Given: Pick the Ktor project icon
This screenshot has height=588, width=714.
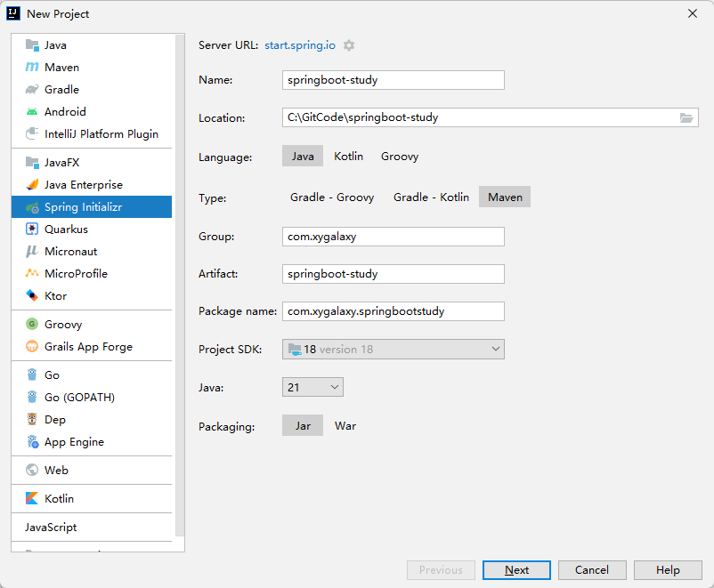Looking at the screenshot, I should tap(32, 296).
